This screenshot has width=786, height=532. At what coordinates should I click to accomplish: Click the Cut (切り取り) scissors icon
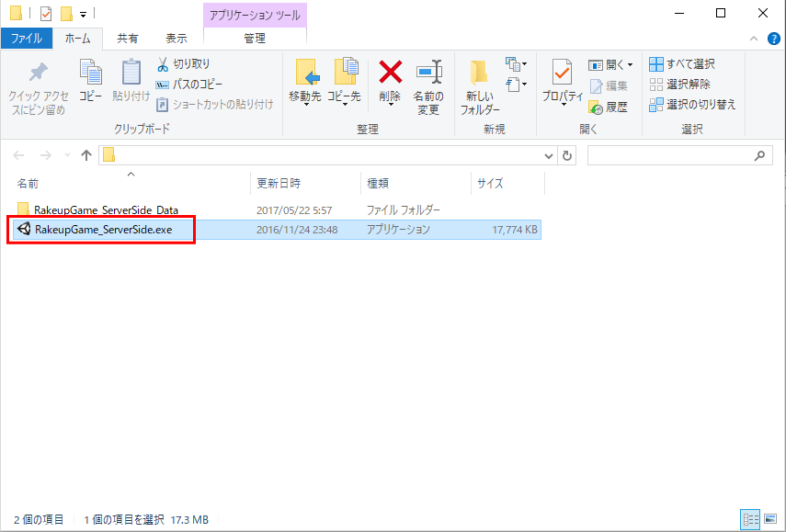click(x=163, y=64)
